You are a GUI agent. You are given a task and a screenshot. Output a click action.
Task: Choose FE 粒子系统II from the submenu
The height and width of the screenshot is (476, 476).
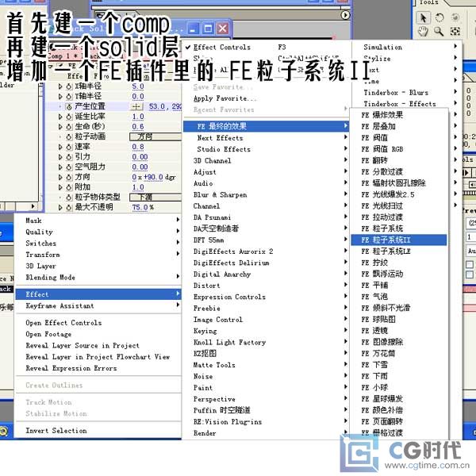coord(398,240)
